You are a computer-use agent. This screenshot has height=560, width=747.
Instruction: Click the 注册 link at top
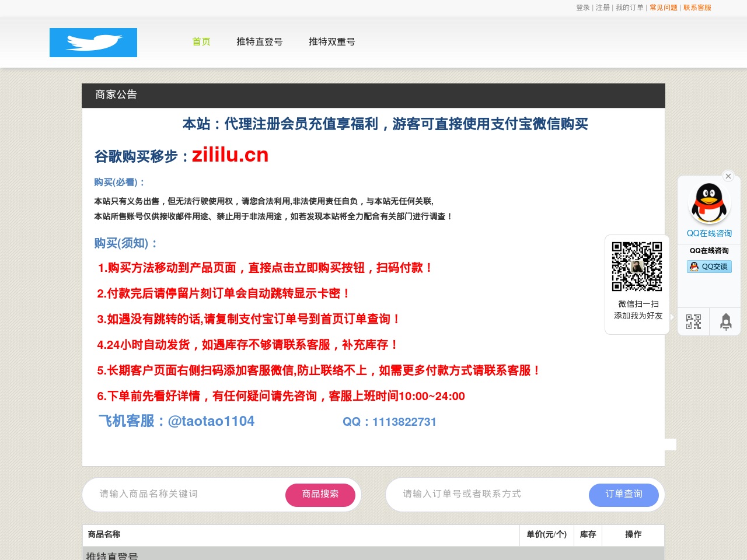pyautogui.click(x=603, y=8)
